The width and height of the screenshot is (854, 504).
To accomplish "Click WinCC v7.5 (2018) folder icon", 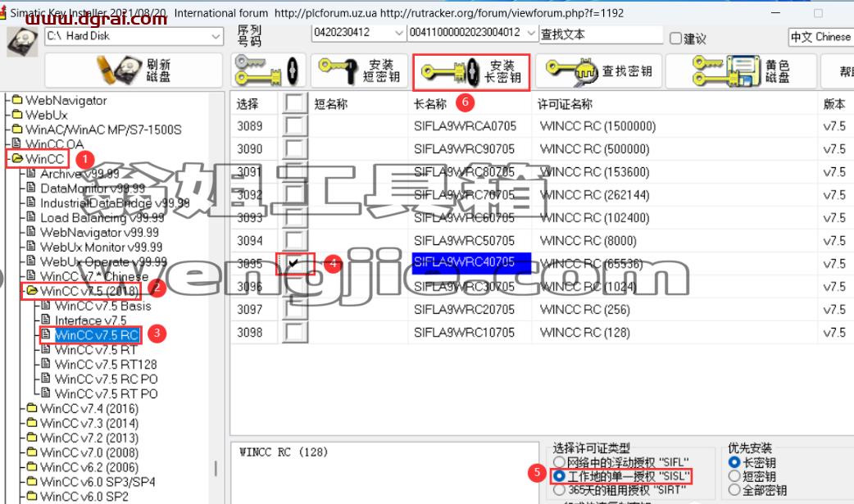I will (32, 290).
